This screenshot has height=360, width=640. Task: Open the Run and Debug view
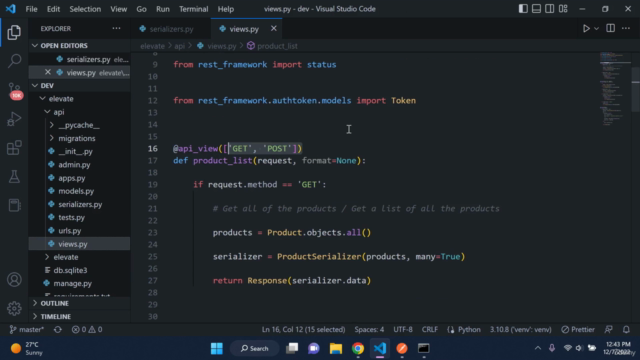pos(14,119)
